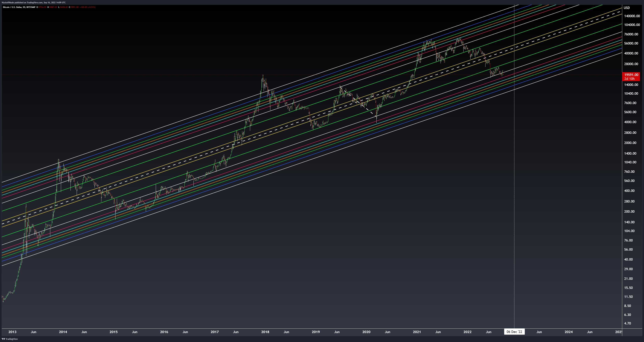Select the 'Bitcoin / U.S. Dollar, 3D, BITSTAMP' symbol title

19,7
